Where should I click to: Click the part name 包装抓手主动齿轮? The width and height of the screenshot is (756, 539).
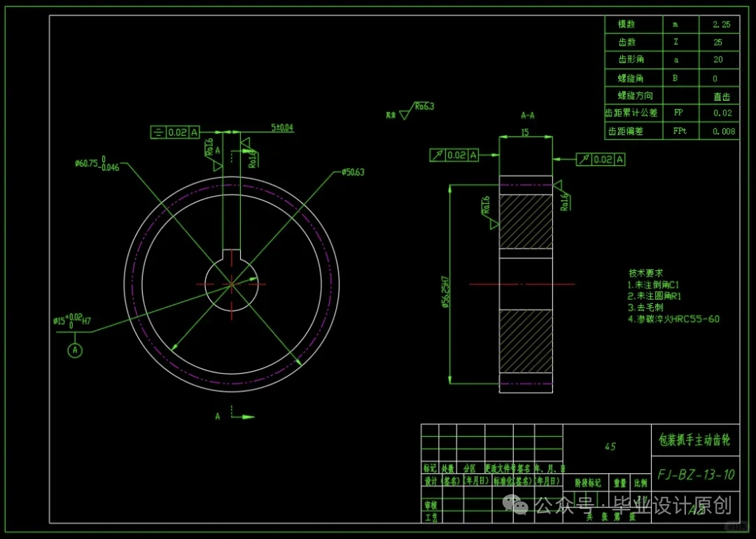tap(694, 441)
